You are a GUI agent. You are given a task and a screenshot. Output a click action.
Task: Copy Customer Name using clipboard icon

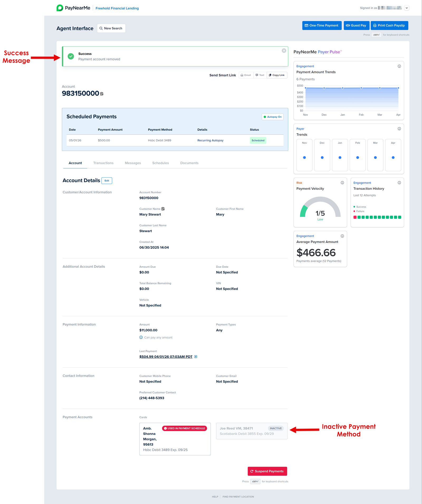coord(163,209)
